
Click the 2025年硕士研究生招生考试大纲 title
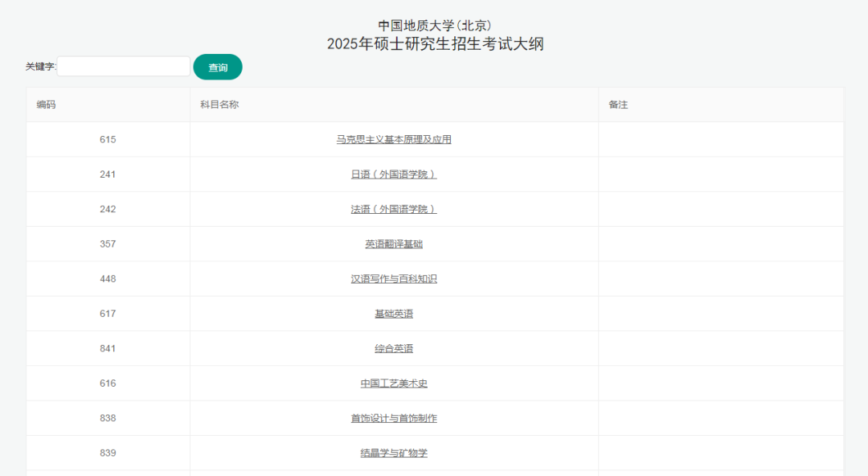tap(435, 43)
